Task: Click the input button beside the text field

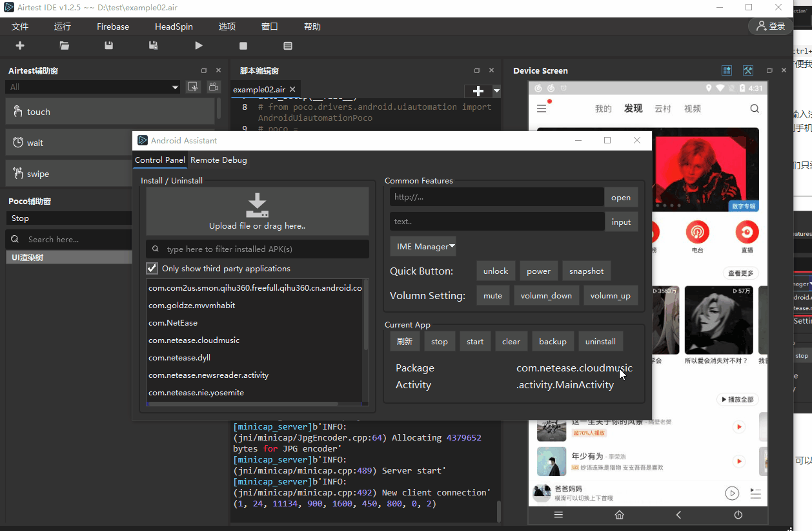Action: pos(621,222)
